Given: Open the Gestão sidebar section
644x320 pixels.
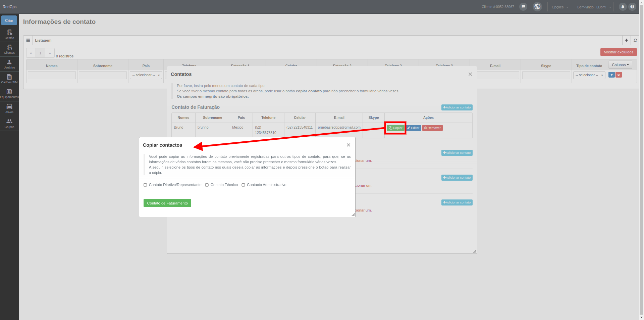Looking at the screenshot, I should coord(9,35).
